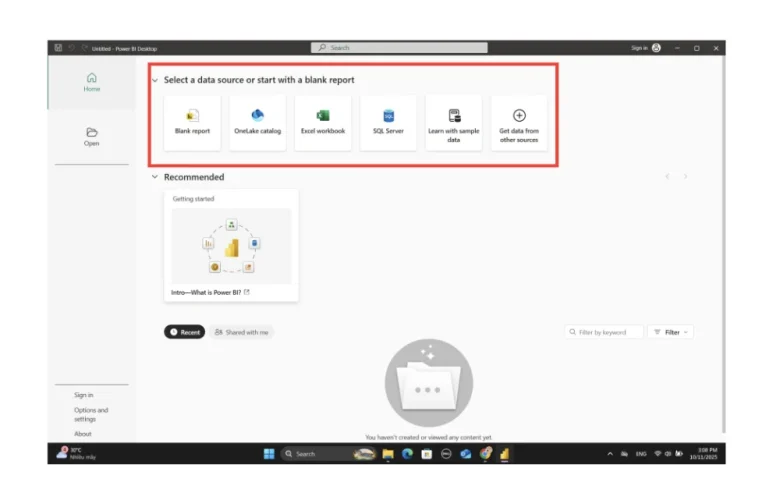762x500 pixels.
Task: Choose the OneLake catalog tile
Action: click(x=258, y=123)
